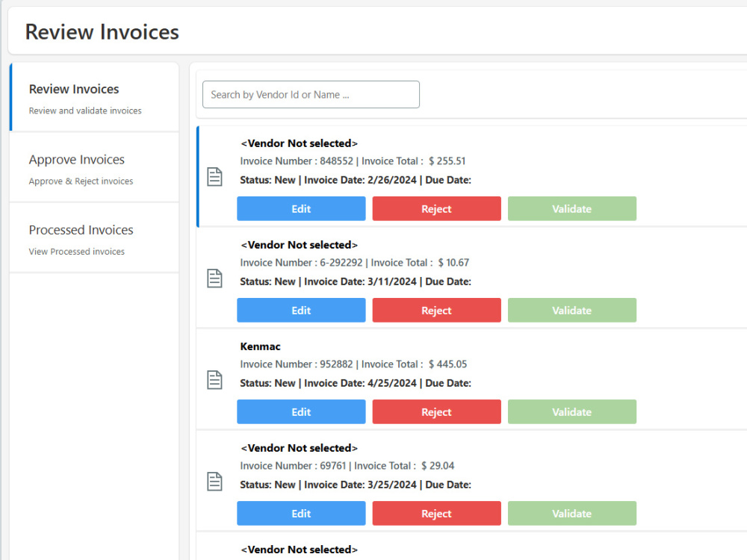
Task: Click Vendor Not selected above invoice 848552
Action: click(300, 143)
